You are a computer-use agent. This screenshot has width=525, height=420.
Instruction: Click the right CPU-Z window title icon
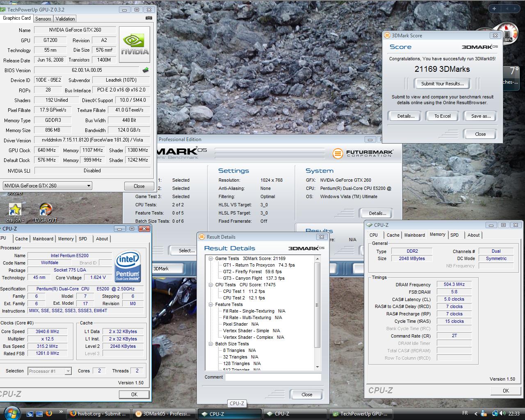(369, 225)
